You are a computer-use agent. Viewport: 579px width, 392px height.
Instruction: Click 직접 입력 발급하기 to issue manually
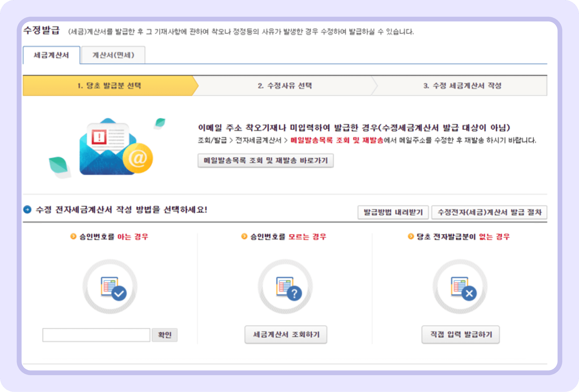coord(461,334)
